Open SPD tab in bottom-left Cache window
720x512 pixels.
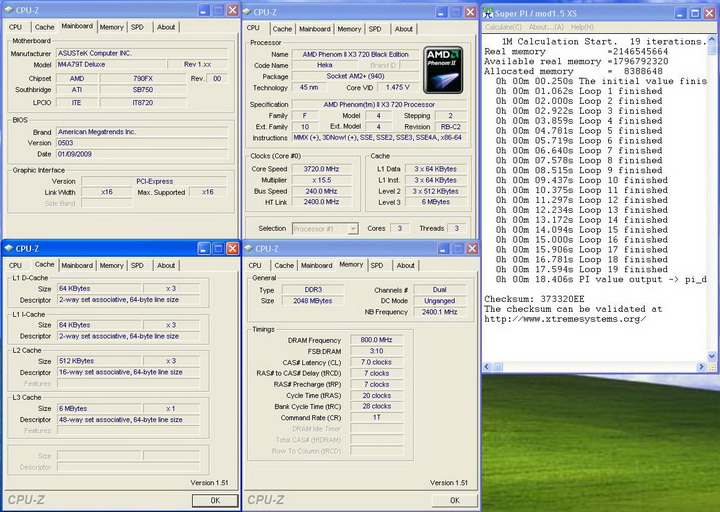pos(137,265)
